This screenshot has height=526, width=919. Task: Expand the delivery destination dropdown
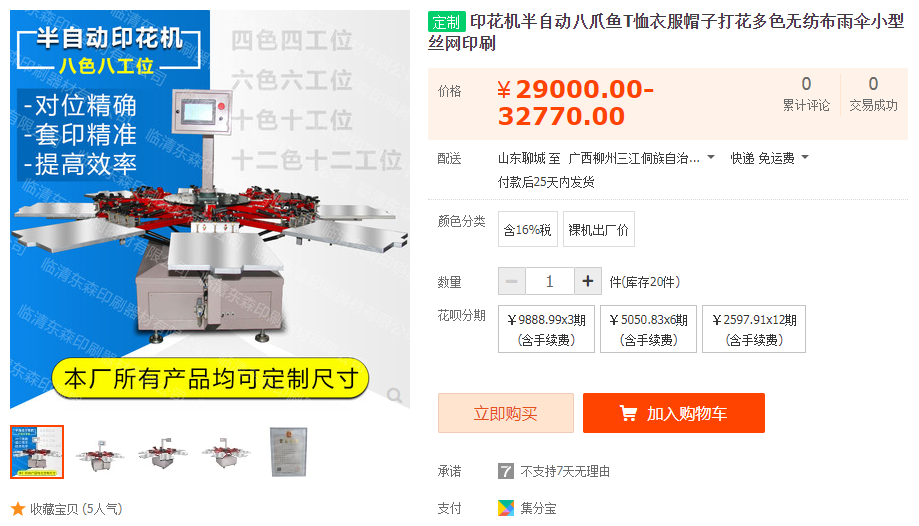(711, 157)
